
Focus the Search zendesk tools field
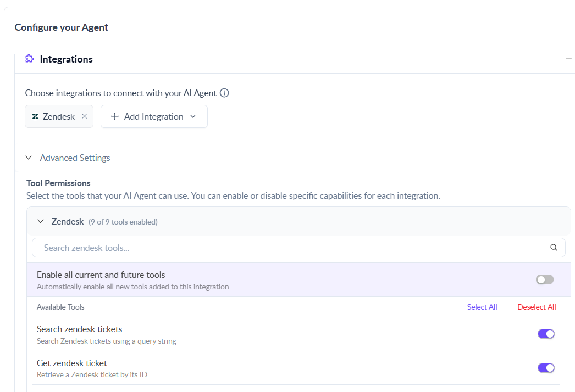coord(286,248)
